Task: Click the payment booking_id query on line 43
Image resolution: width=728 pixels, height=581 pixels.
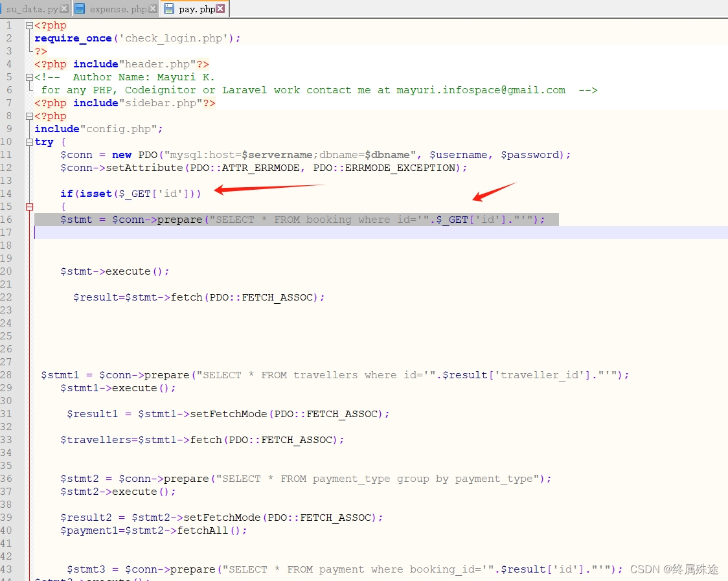Action: click(x=345, y=569)
